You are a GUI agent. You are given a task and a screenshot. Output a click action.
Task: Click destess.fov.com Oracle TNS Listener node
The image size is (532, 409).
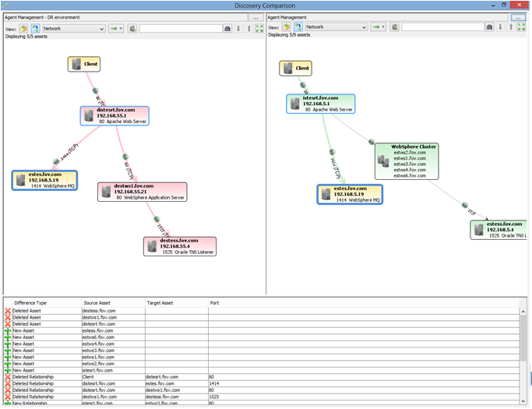179,246
